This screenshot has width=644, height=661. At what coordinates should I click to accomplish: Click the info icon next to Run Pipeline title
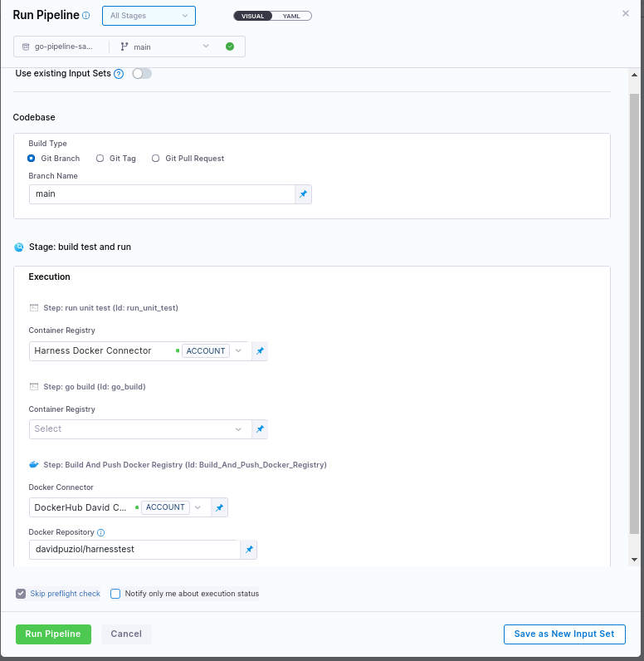tap(86, 15)
